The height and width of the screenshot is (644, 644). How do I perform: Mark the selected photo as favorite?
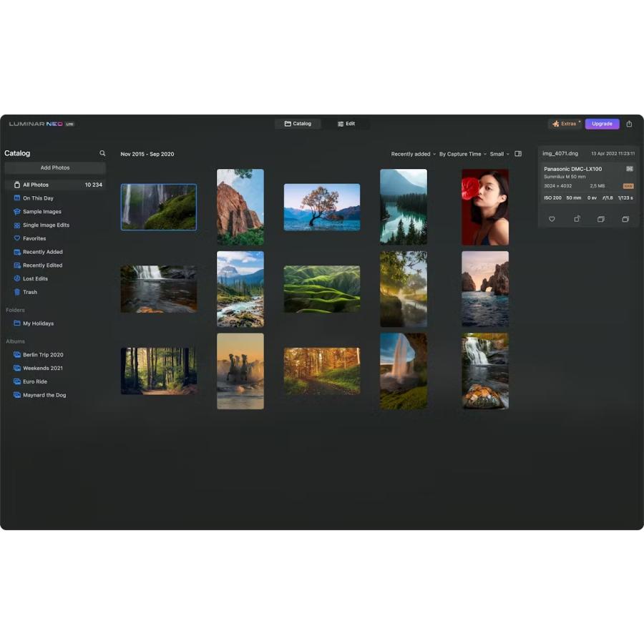(552, 219)
